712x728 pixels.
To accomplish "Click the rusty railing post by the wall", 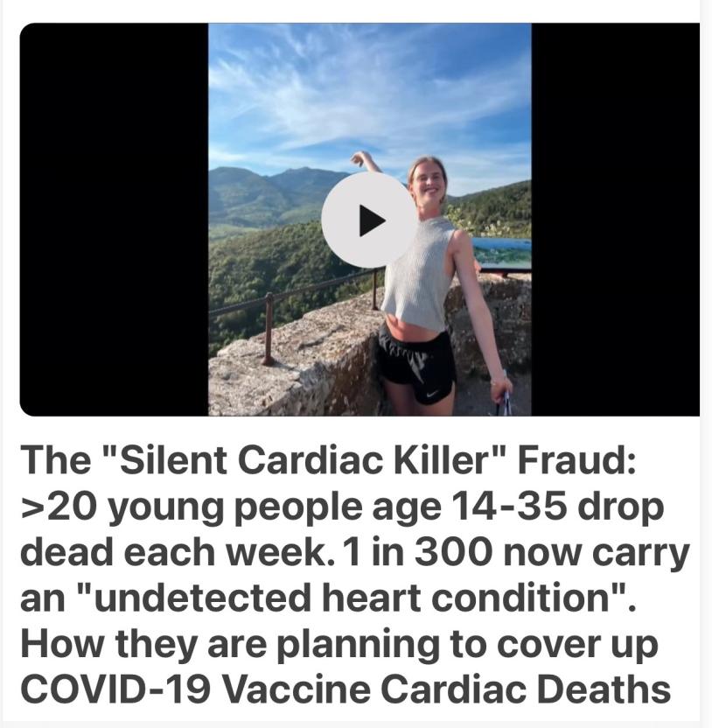I will pyautogui.click(x=268, y=329).
